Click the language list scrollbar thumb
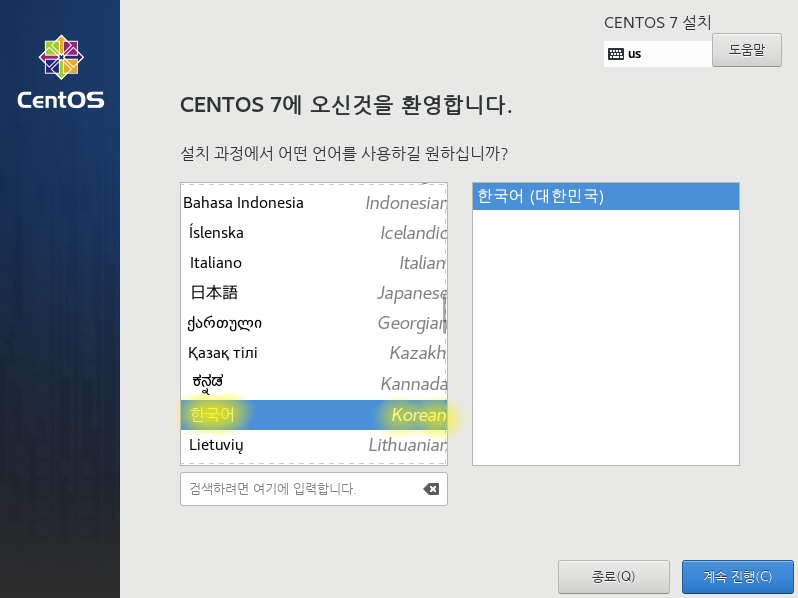Screen dimensions: 798x598 tap(444, 316)
